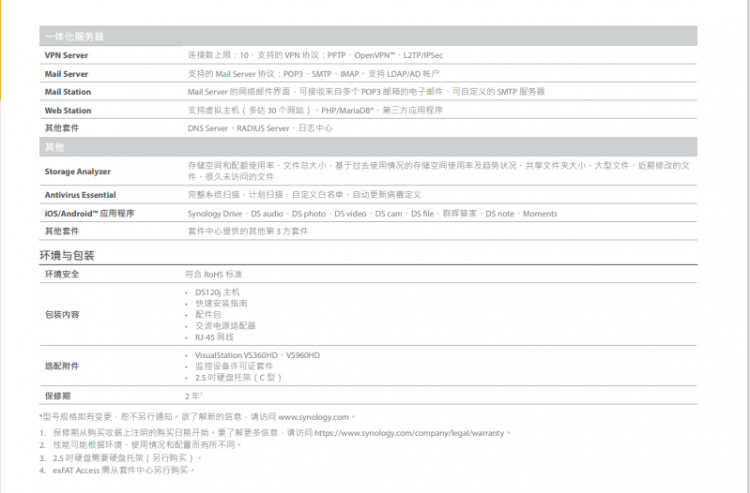Click the RJ-45 网线 bullet item
This screenshot has width=750, height=493.
(215, 337)
